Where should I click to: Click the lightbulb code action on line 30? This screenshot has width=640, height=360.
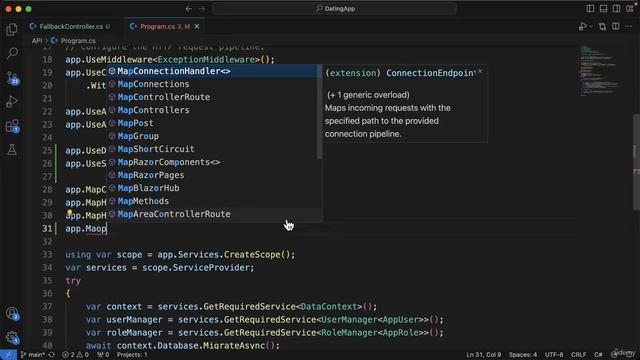(x=70, y=213)
